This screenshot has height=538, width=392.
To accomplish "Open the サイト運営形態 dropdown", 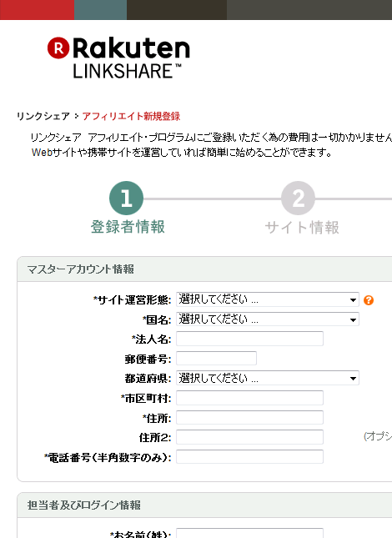I will [x=268, y=299].
